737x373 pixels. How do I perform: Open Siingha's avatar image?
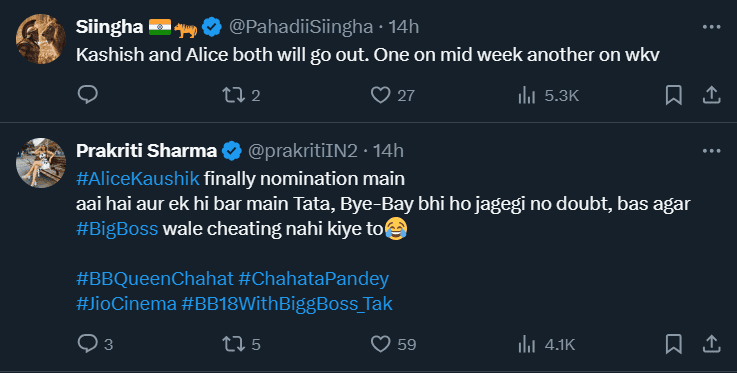[41, 39]
